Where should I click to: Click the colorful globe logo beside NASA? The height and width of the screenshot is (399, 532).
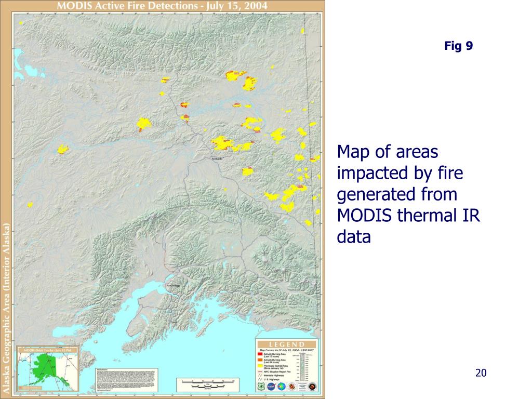pos(282,387)
